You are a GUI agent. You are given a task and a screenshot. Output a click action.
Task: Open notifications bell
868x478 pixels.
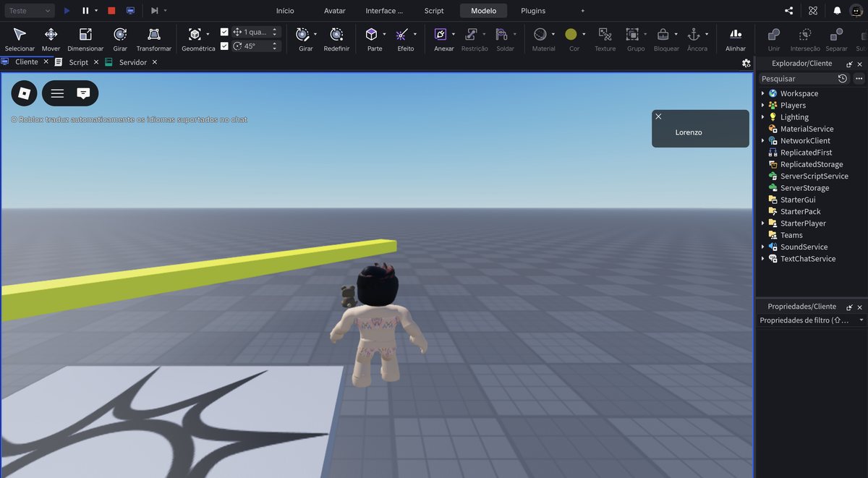click(x=837, y=11)
